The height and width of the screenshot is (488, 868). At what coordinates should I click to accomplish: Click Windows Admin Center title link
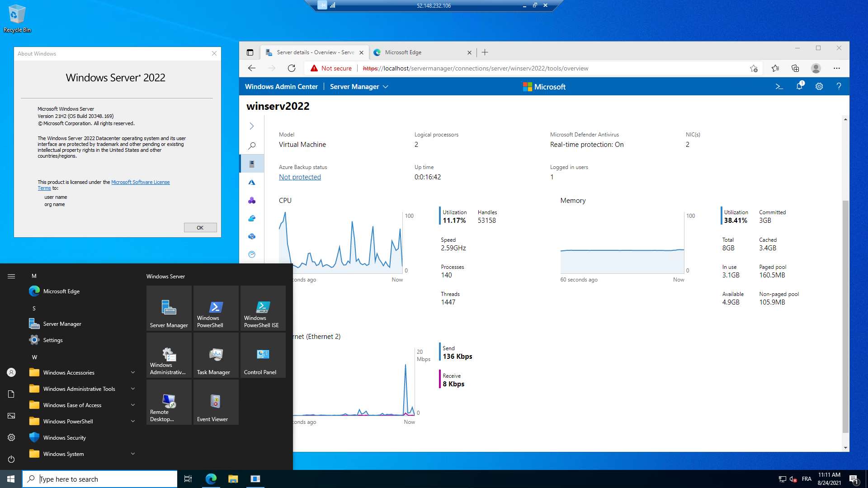[x=281, y=86]
